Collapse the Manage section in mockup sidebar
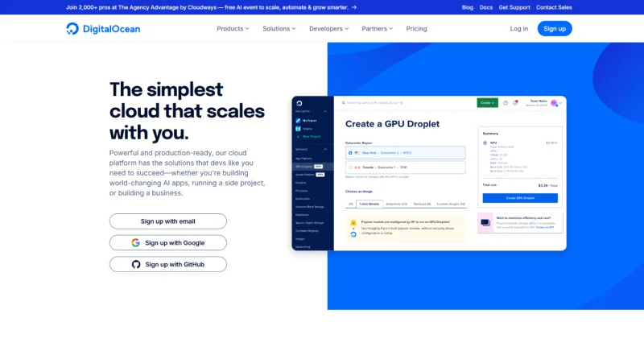 click(x=325, y=150)
